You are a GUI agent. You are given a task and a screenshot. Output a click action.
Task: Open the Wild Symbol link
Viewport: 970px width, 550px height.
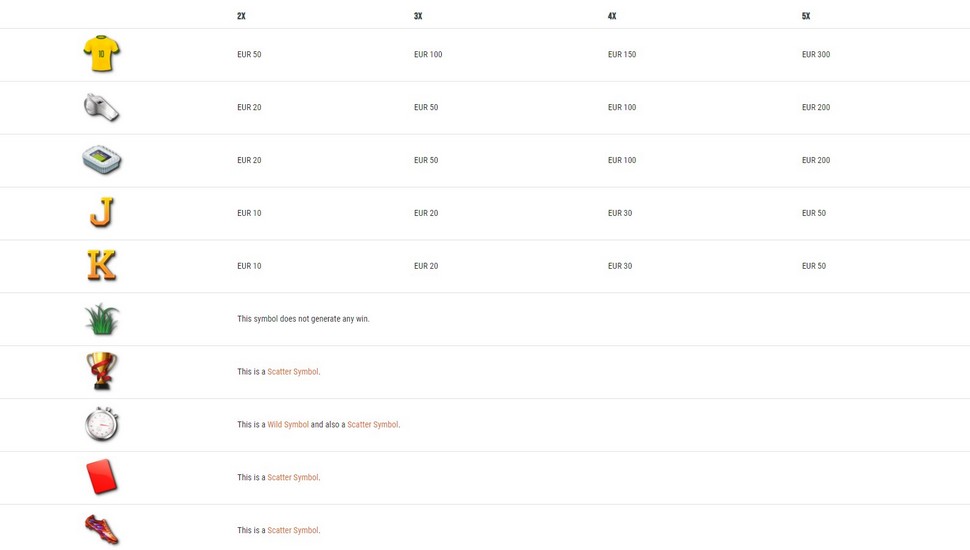coord(288,424)
